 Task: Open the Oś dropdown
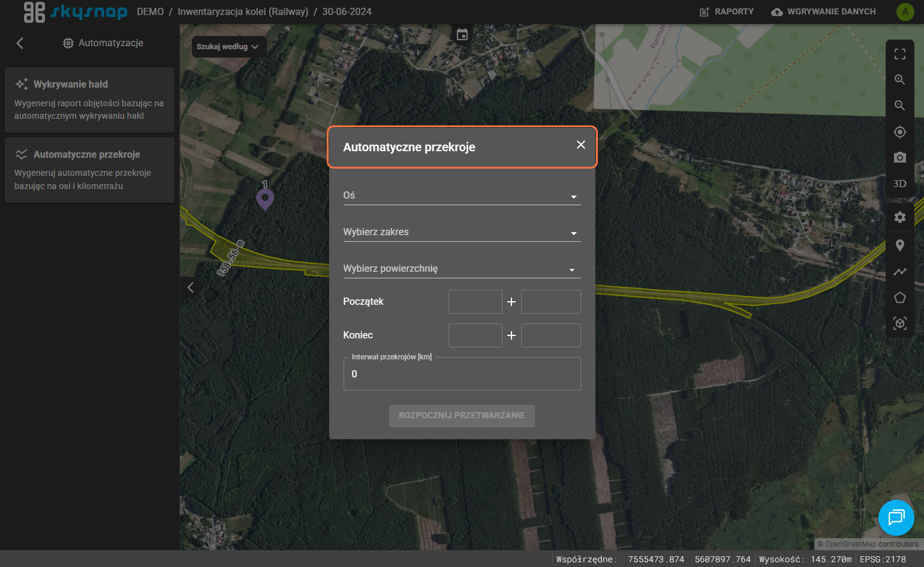[462, 196]
